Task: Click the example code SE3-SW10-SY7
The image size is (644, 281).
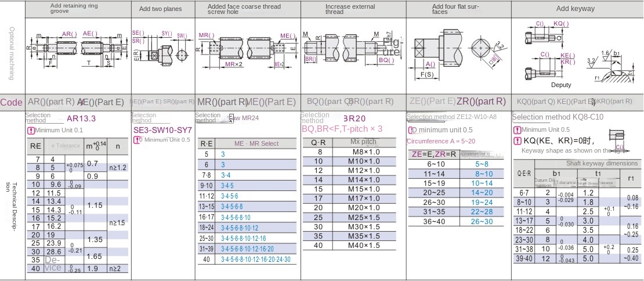Action: pos(162,130)
